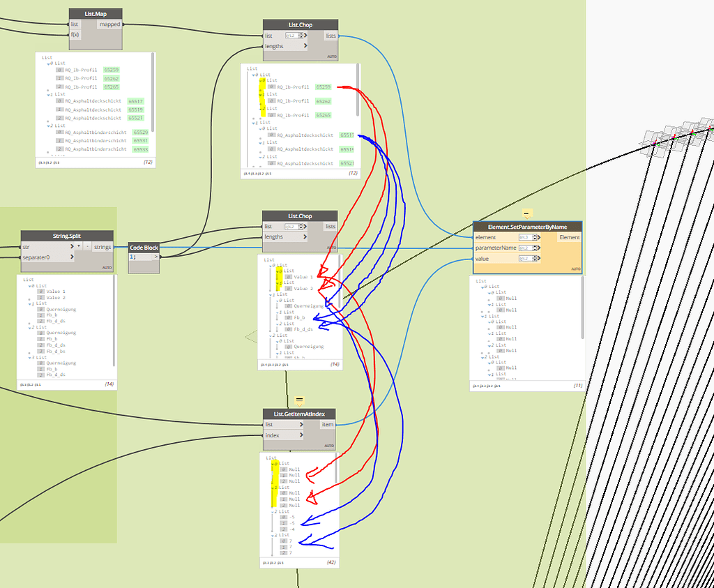This screenshot has height=588, width=714.
Task: Click the up stepper on the parameterName level control
Action: pos(535,246)
